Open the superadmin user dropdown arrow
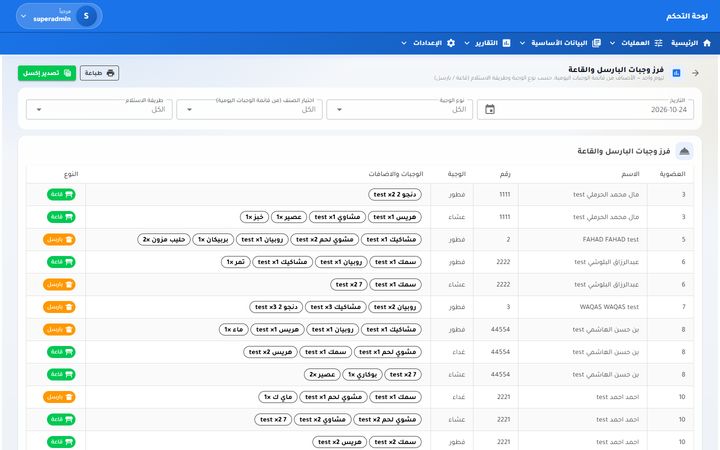The height and width of the screenshot is (450, 720). tap(23, 16)
